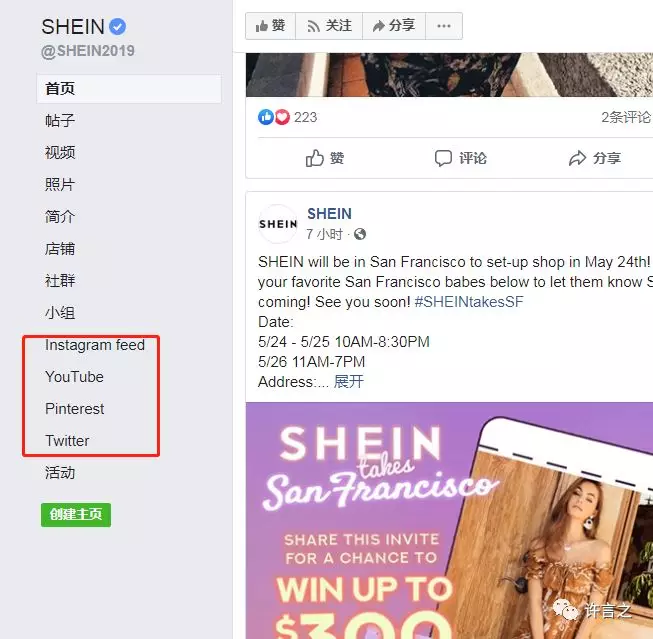Toggle the 关注 follow button
653x639 pixels.
tap(329, 26)
